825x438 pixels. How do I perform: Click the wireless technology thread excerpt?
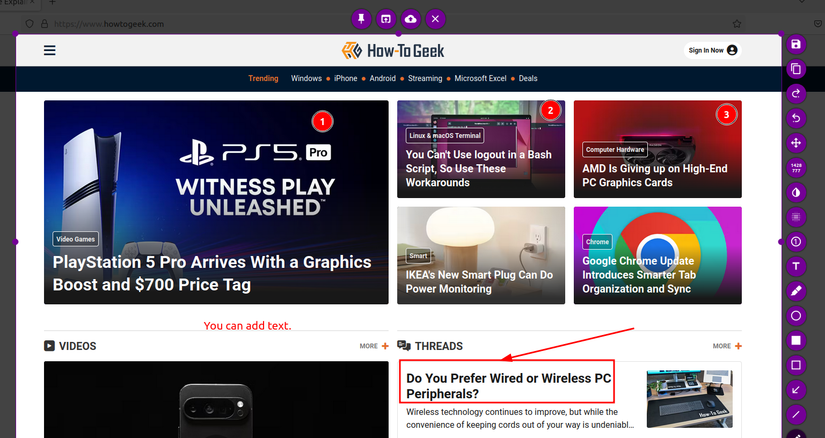coord(520,418)
